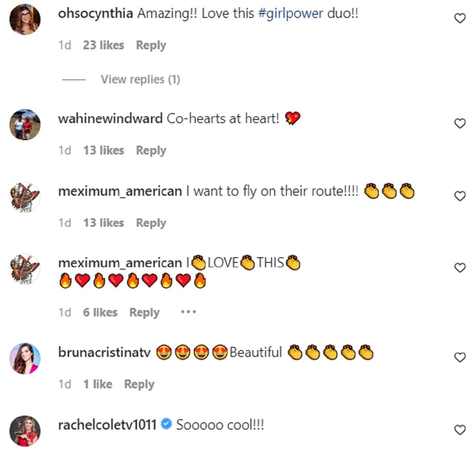Open rachelcoletv1011's avatar
The height and width of the screenshot is (449, 476).
point(25,431)
